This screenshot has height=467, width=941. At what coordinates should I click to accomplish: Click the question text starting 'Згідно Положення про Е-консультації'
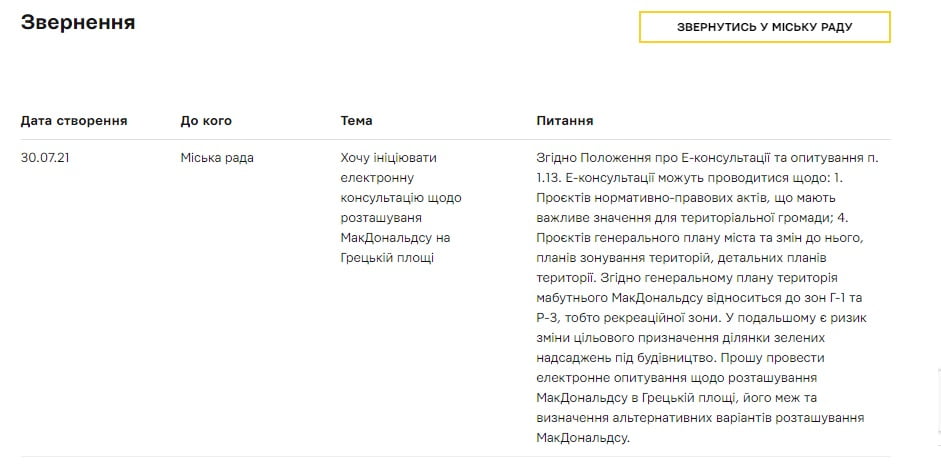[x=707, y=298]
